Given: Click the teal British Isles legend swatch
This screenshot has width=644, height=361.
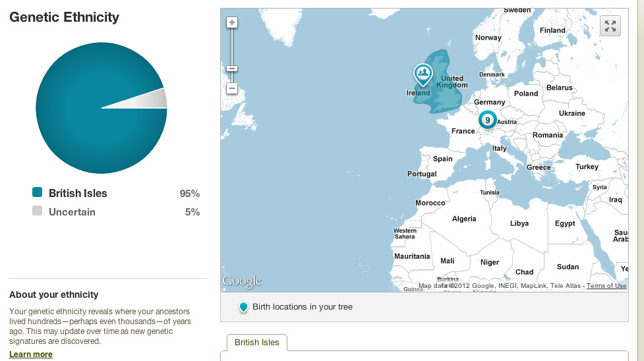Looking at the screenshot, I should pos(37,192).
